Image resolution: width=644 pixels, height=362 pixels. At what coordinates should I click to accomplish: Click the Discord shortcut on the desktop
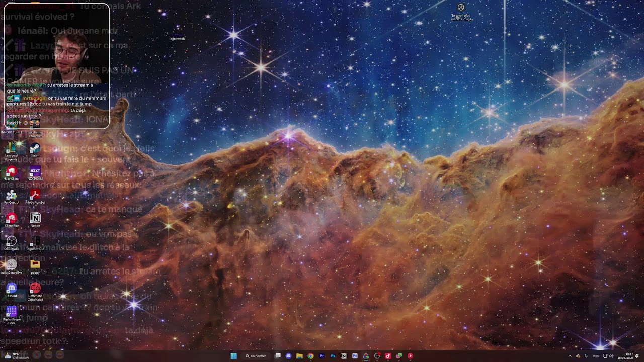pyautogui.click(x=11, y=290)
